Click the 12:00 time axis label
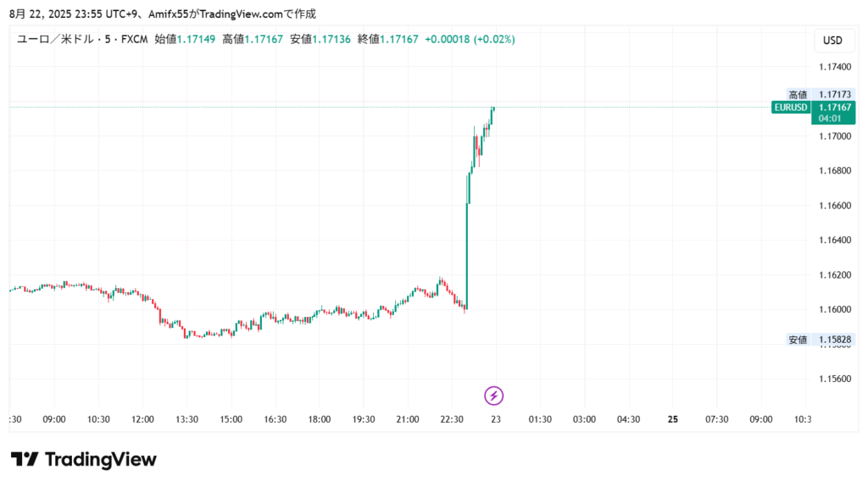 [x=143, y=419]
